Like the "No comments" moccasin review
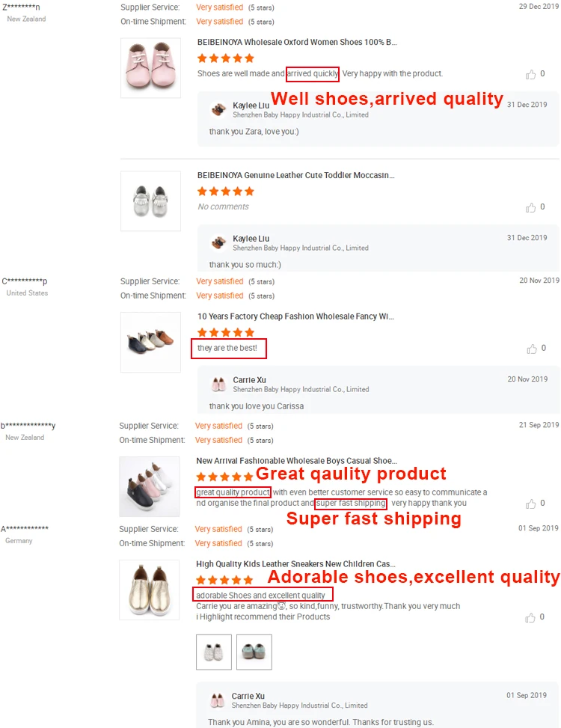The height and width of the screenshot is (728, 561). click(x=531, y=207)
